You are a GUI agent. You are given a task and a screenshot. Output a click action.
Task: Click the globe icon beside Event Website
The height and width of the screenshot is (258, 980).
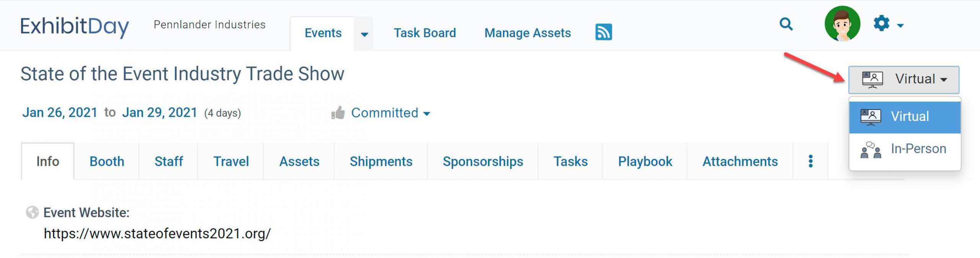click(x=32, y=212)
